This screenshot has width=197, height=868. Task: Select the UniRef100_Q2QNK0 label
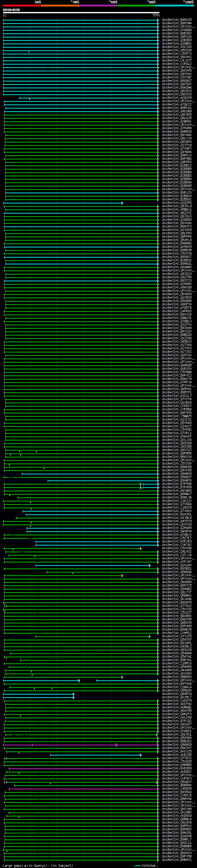click(177, 43)
